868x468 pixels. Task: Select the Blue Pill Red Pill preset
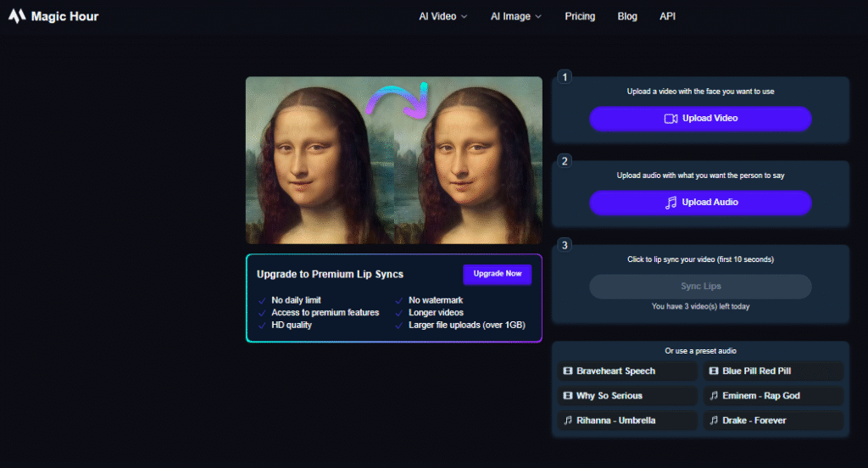pos(773,371)
